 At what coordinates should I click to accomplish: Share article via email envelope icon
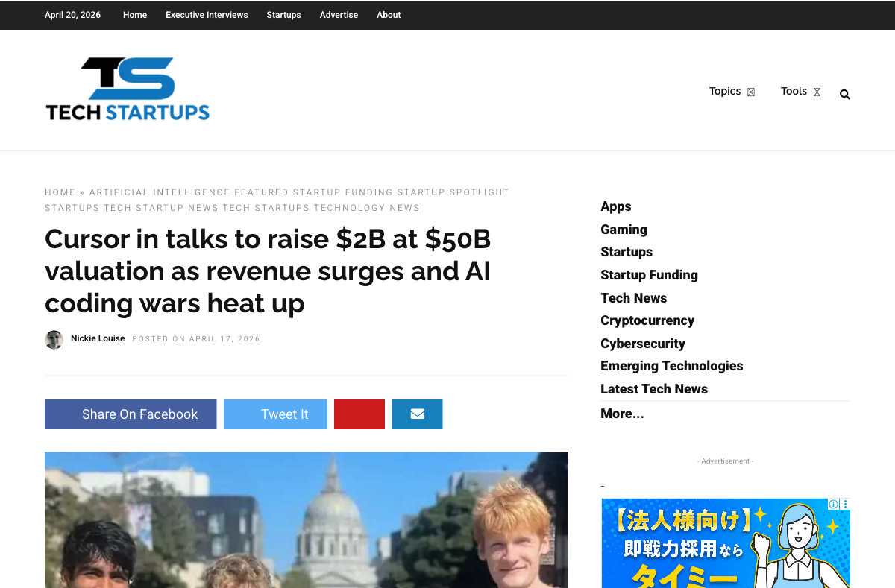click(x=417, y=414)
